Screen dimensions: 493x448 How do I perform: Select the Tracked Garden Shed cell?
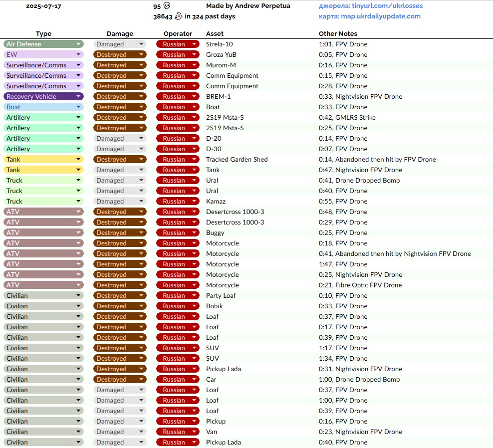237,159
